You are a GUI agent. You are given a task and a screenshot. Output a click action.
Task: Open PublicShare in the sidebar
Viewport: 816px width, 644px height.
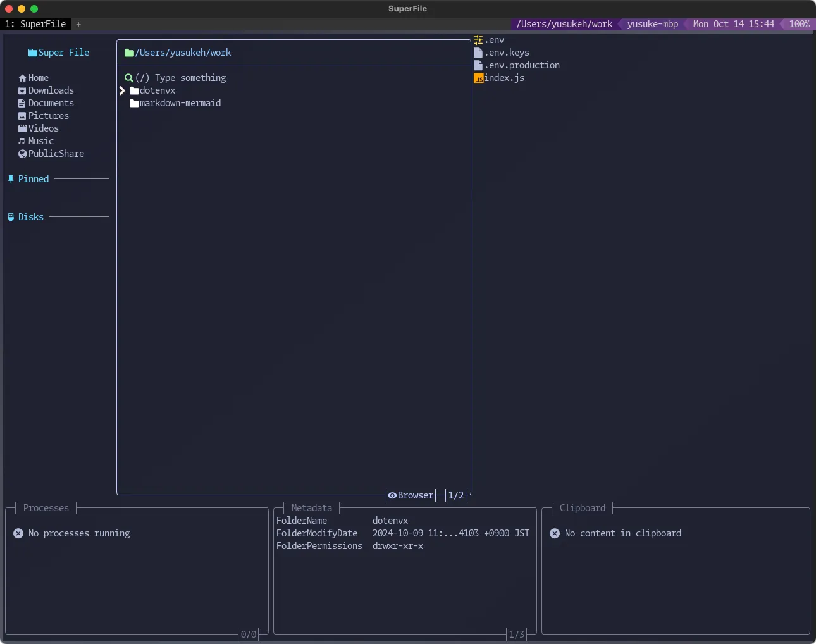click(56, 154)
